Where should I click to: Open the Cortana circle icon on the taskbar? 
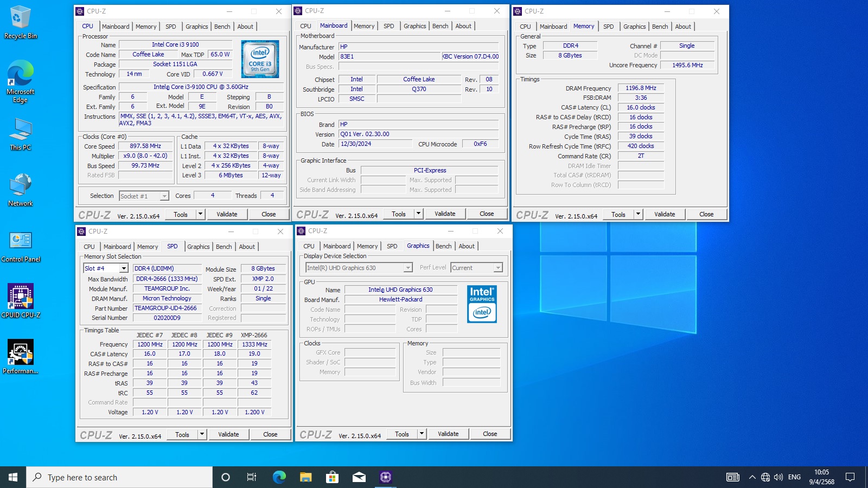click(226, 477)
